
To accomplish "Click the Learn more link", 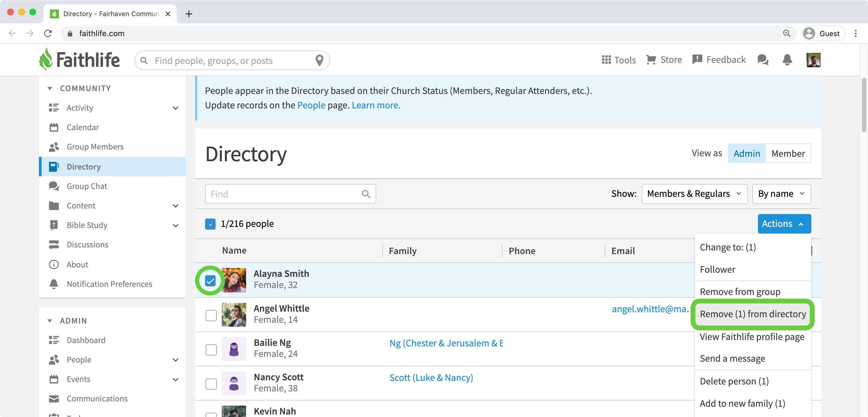I will 376,105.
